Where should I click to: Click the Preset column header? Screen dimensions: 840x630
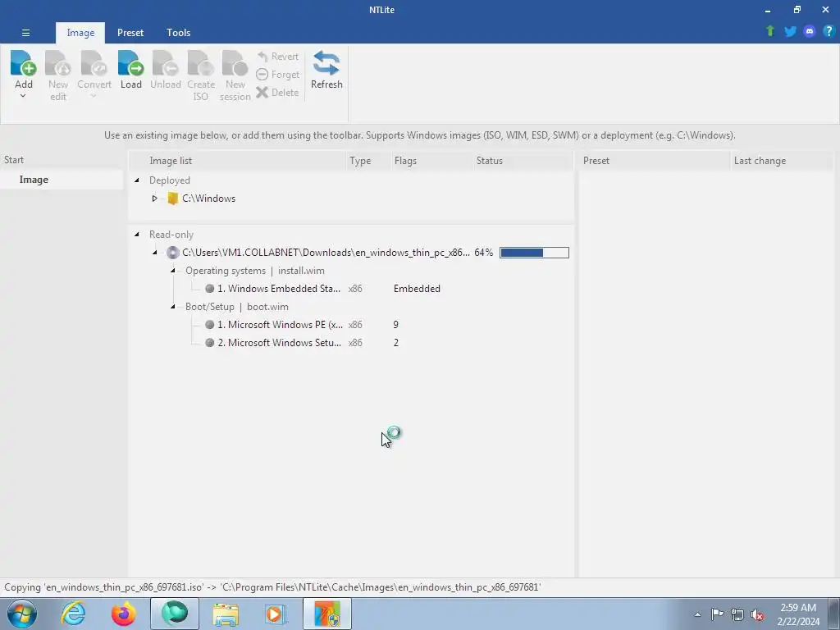(654, 161)
